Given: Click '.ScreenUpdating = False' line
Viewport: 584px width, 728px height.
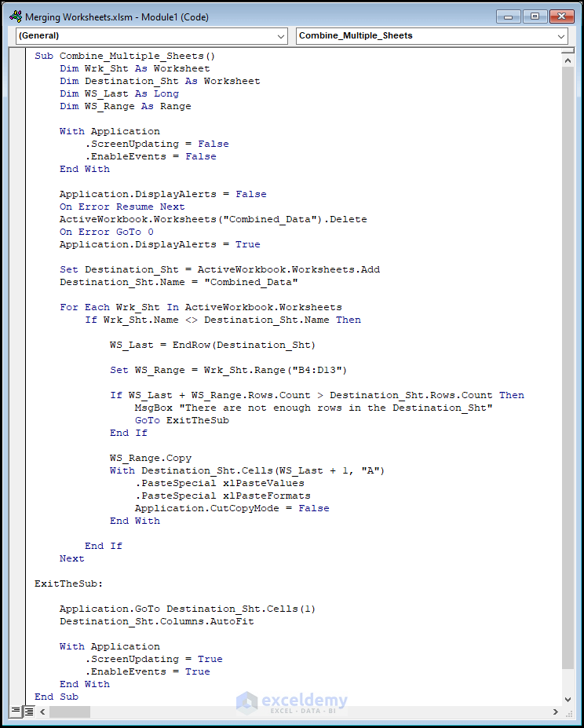Looking at the screenshot, I should pos(157,144).
